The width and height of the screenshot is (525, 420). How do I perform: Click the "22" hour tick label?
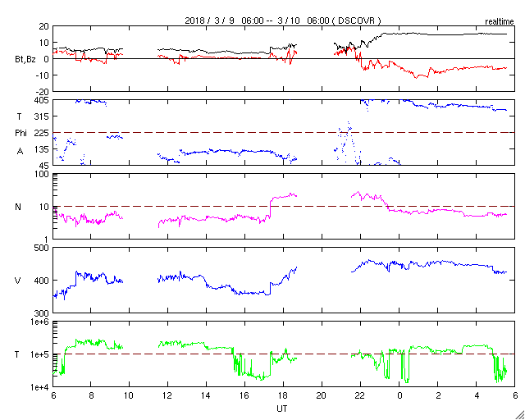pyautogui.click(x=361, y=395)
